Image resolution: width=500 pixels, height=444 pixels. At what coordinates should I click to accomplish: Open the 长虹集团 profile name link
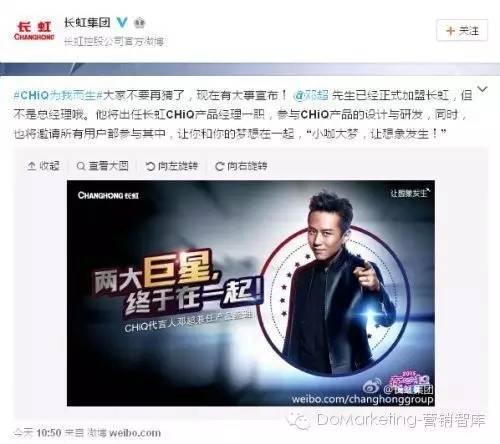pos(87,23)
